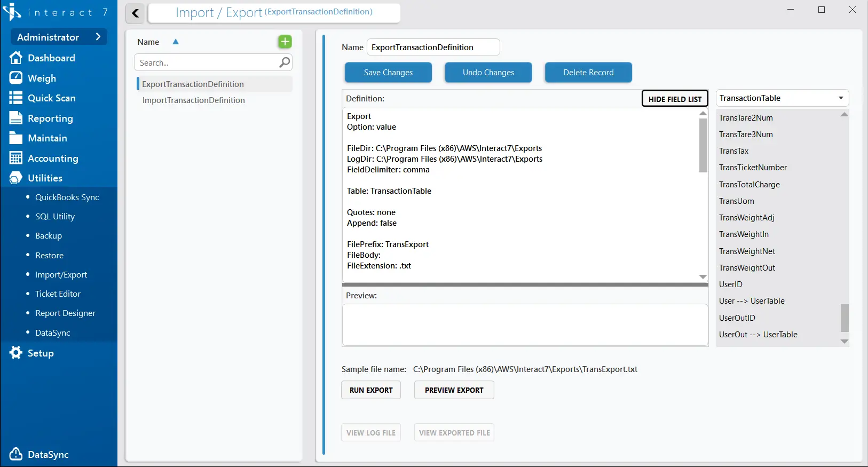Click the field list scrollbar thumb
The width and height of the screenshot is (868, 467).
[845, 318]
